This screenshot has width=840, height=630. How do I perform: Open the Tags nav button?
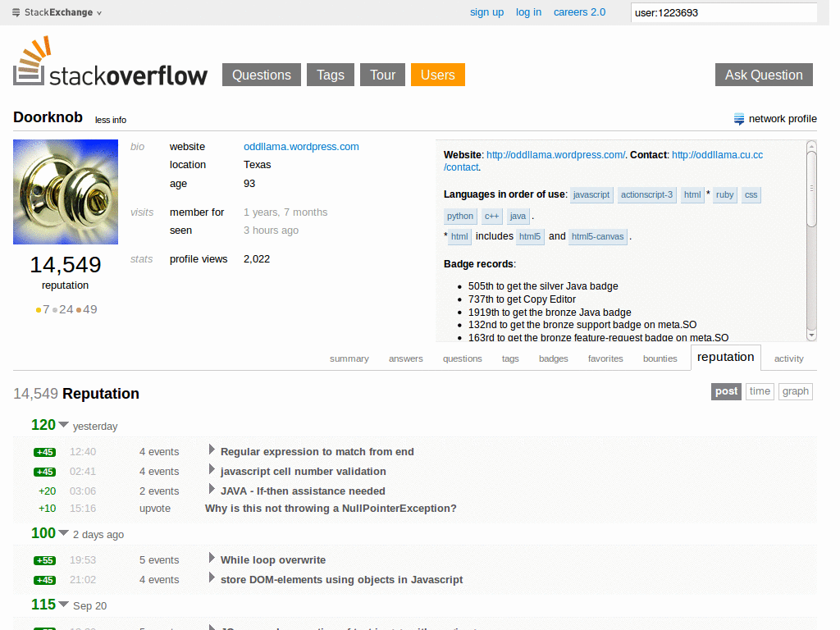point(331,75)
